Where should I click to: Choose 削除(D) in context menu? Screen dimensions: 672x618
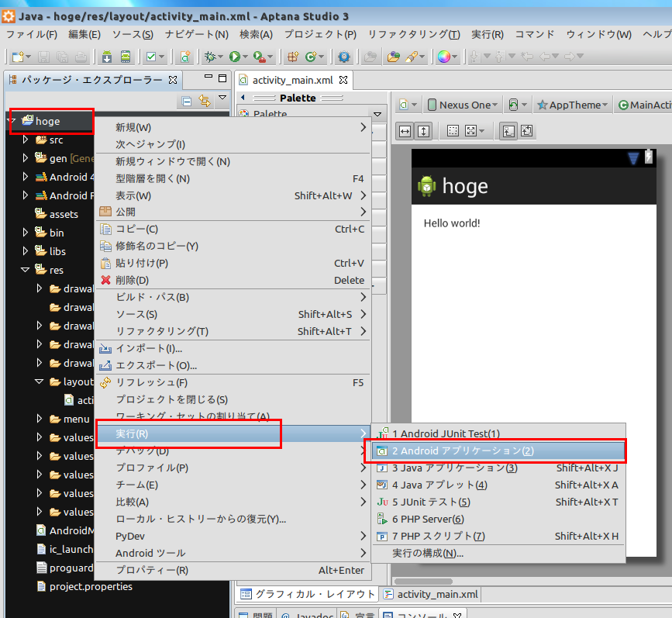coord(233,280)
